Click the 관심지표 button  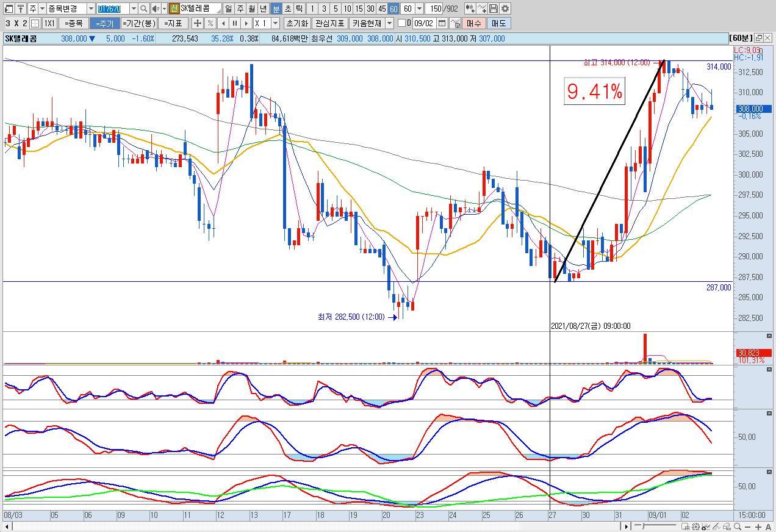tap(329, 23)
